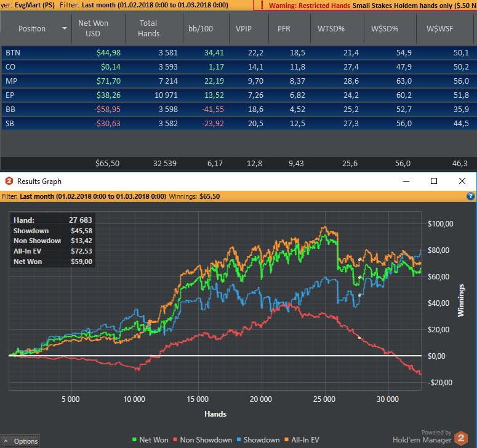
Task: Toggle the Non Showdown legend series
Action: 202,440
